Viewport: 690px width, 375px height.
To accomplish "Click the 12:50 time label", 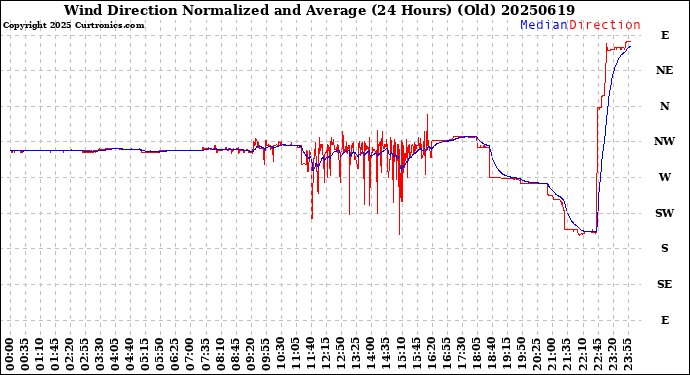I will point(341,354).
